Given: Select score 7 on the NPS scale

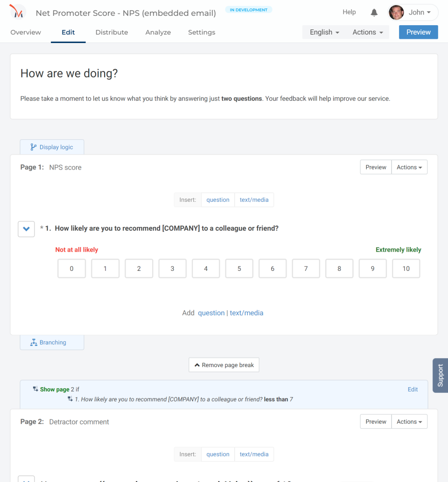Looking at the screenshot, I should pyautogui.click(x=306, y=268).
